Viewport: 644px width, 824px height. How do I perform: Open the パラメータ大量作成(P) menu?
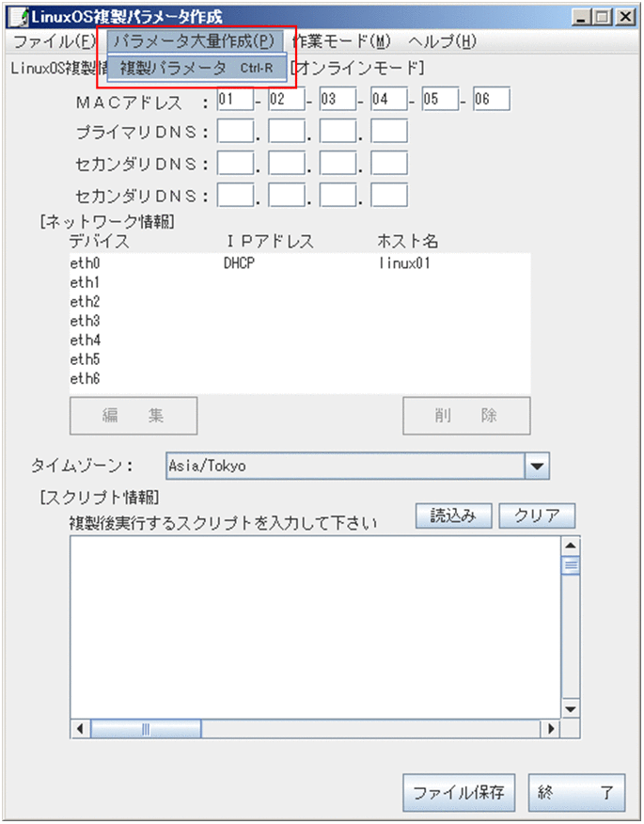click(194, 41)
